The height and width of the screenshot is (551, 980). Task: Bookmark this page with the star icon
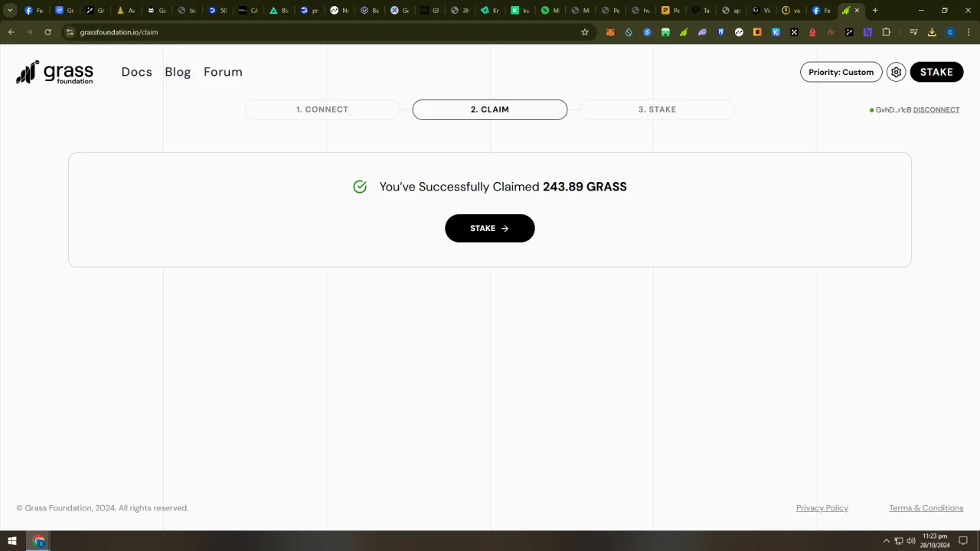(x=585, y=32)
